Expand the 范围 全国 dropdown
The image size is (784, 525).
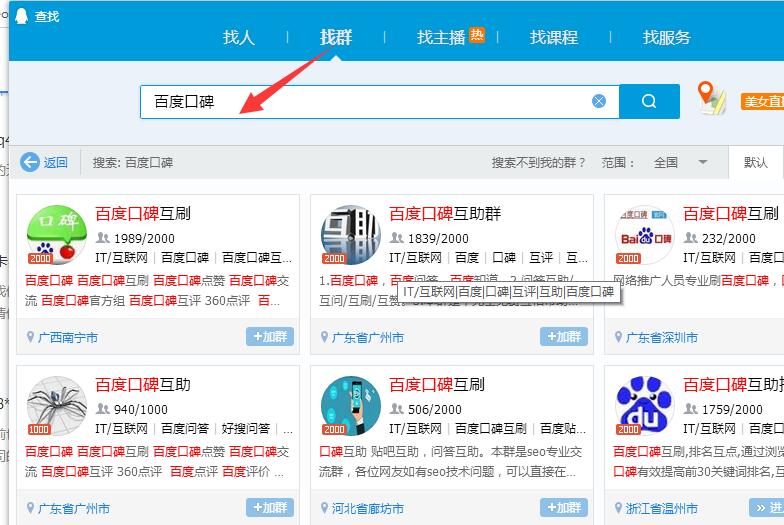click(680, 162)
